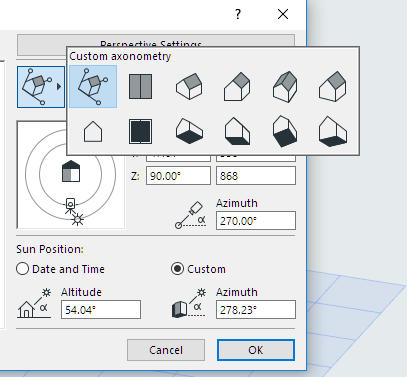407x377 pixels.
Task: Open Perspective Settings button
Action: pyautogui.click(x=156, y=42)
